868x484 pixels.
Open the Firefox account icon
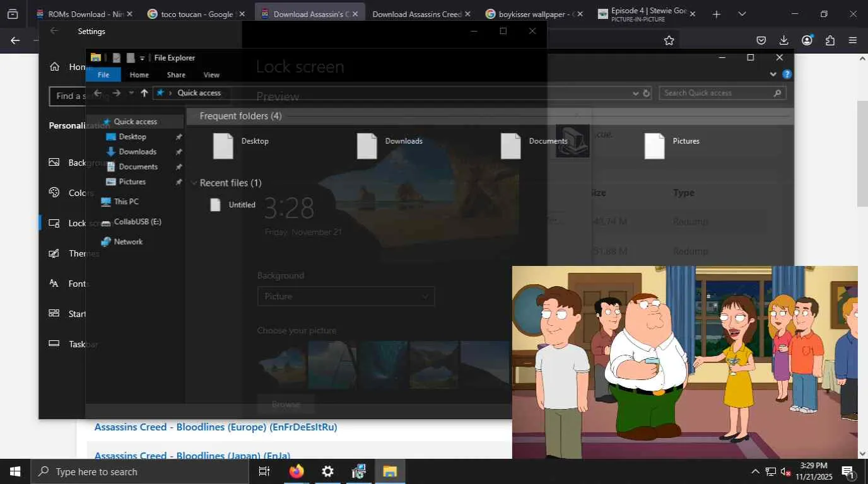click(807, 40)
